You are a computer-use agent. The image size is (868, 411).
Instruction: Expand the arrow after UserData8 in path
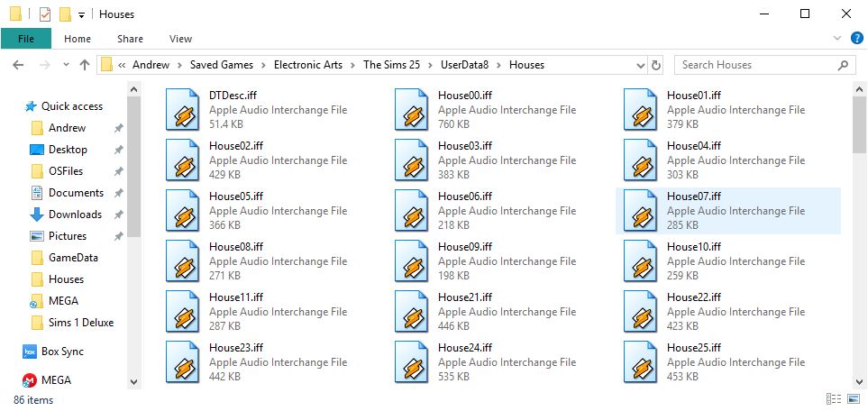pos(498,65)
